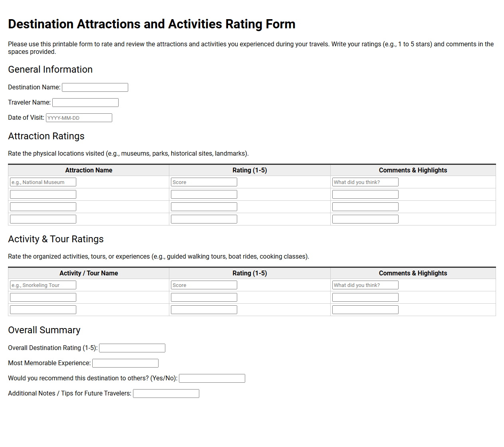Click the 'Traveler Name:' label
The height and width of the screenshot is (447, 504).
click(30, 103)
